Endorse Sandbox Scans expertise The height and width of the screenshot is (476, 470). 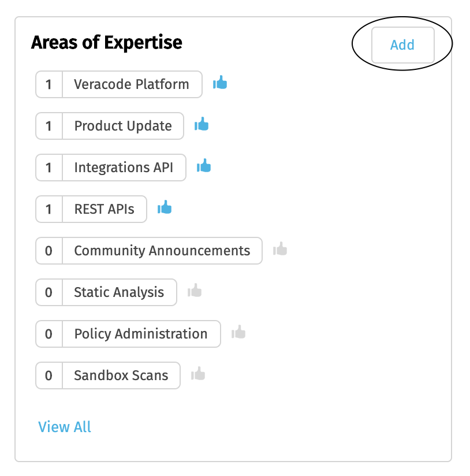198,374
